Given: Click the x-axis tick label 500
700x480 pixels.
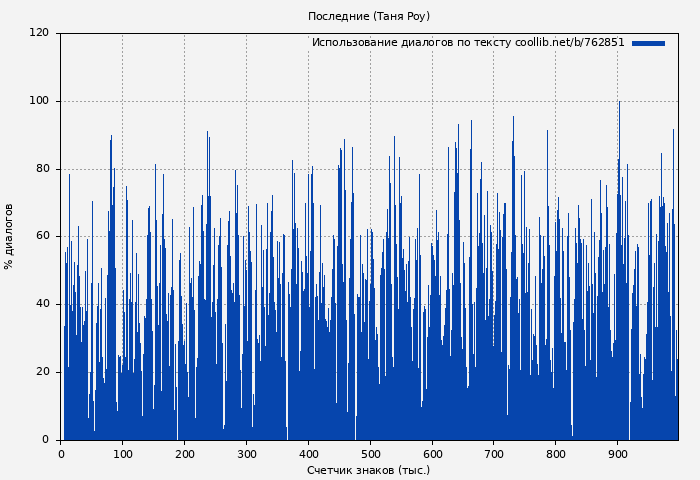Looking at the screenshot, I should [370, 454].
